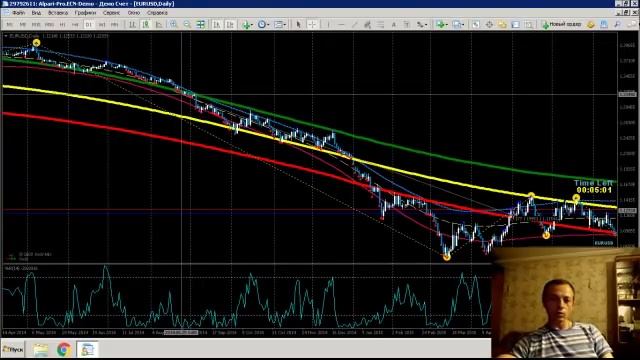Click the chart templates icon

278,24
